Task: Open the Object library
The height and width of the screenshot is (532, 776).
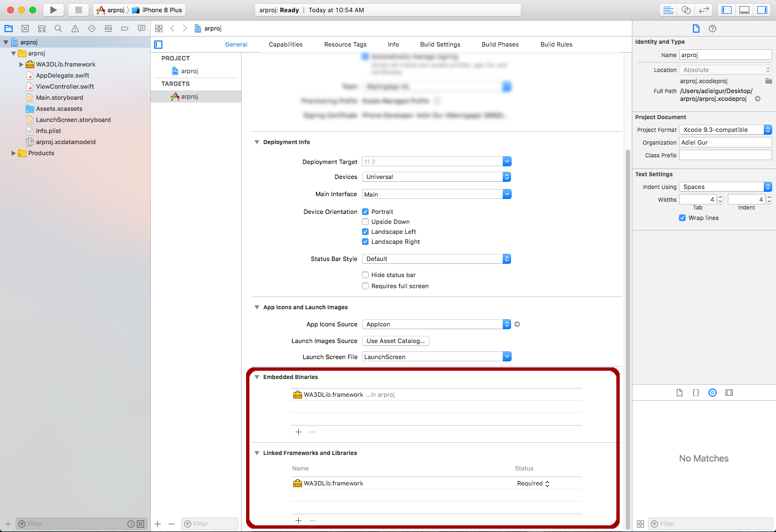Action: pos(713,392)
